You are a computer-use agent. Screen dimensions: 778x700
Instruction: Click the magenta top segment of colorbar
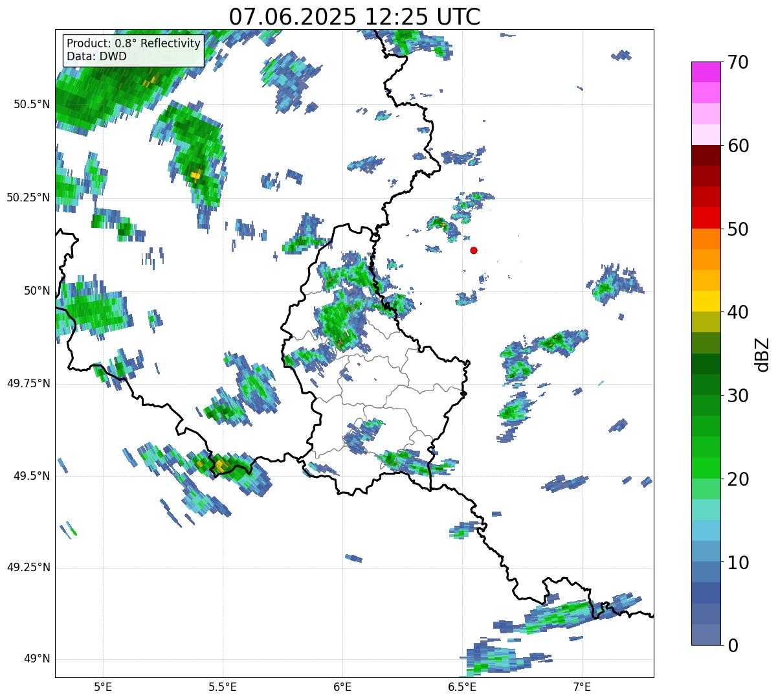coord(705,72)
